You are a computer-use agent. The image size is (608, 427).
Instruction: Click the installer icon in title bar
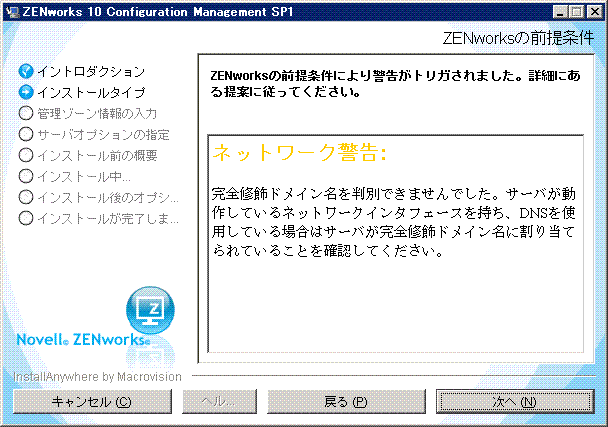pos(12,12)
